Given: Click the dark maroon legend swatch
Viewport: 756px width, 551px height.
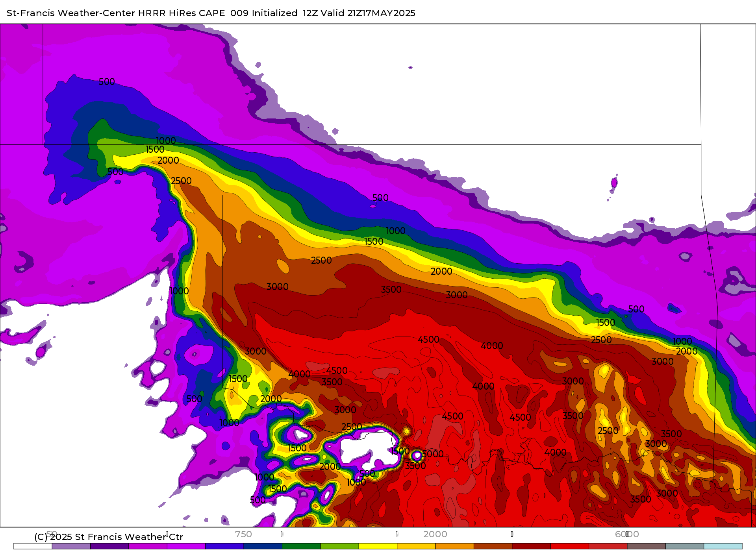Looking at the screenshot, I should 532,546.
